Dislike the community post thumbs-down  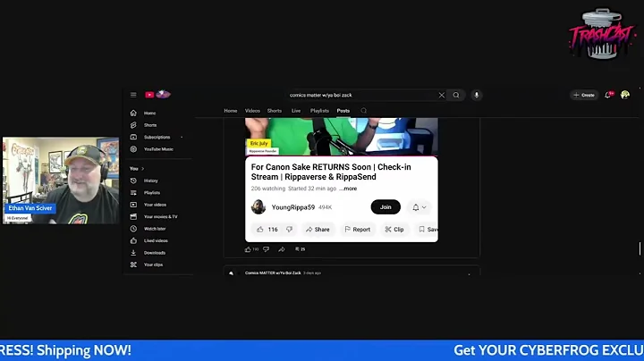[267, 249]
